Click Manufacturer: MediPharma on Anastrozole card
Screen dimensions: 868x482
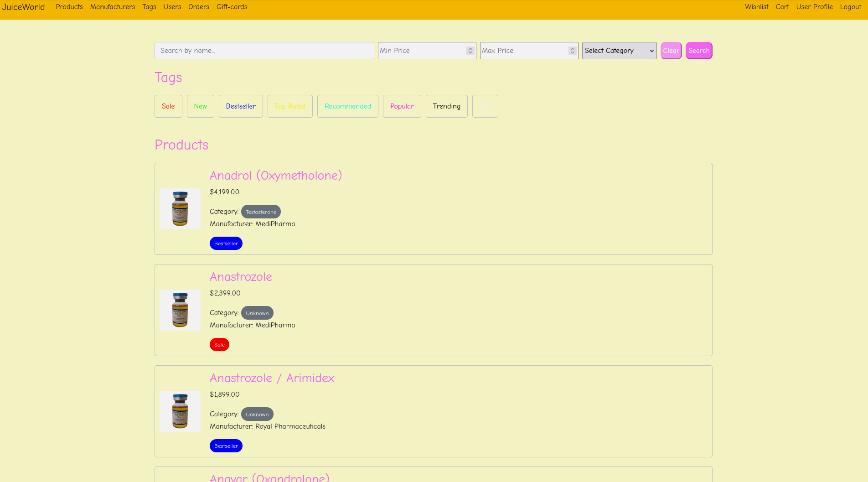pyautogui.click(x=252, y=325)
